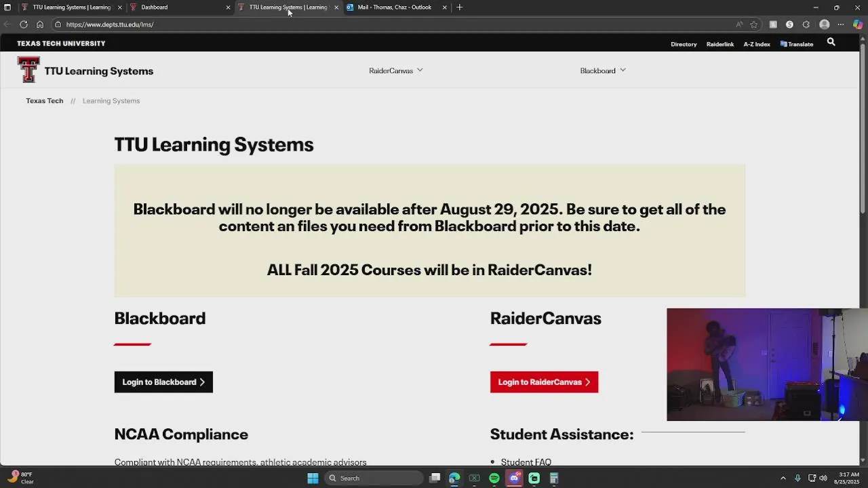Click the Translate link
The width and height of the screenshot is (868, 488).
point(797,44)
